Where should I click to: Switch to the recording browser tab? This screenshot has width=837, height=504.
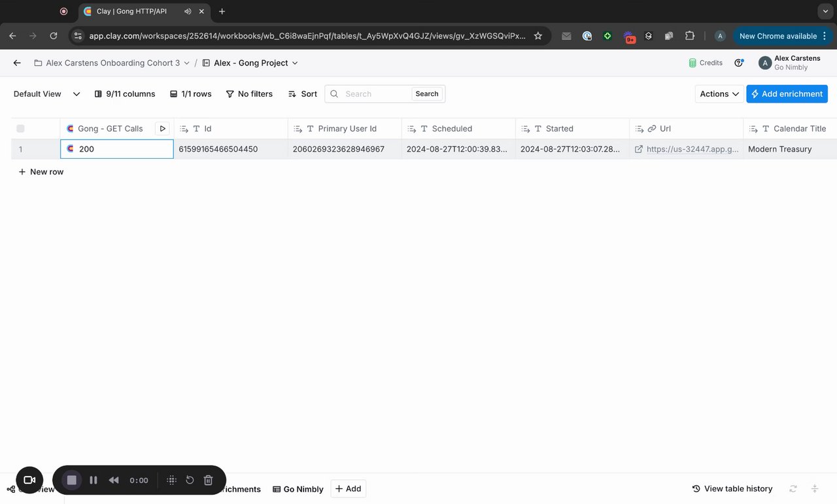point(63,11)
